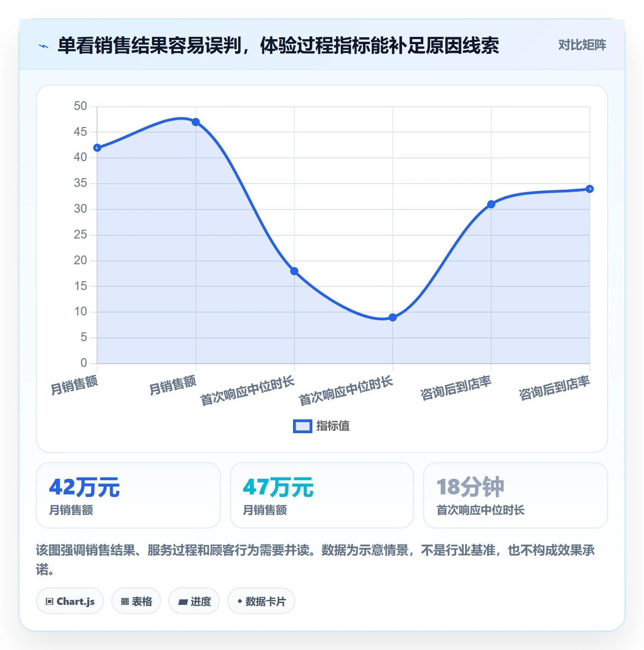Click the grid icon in the 表格 chip
644x650 pixels.
click(x=125, y=602)
